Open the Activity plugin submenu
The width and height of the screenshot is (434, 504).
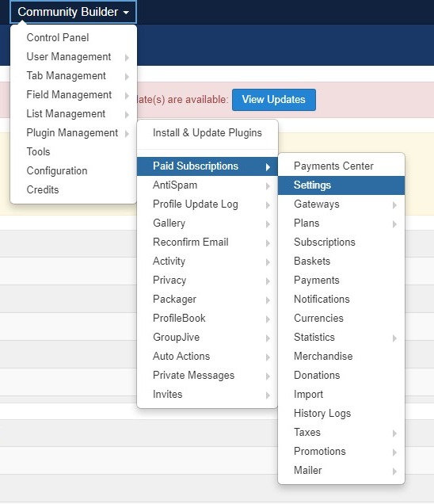point(207,261)
